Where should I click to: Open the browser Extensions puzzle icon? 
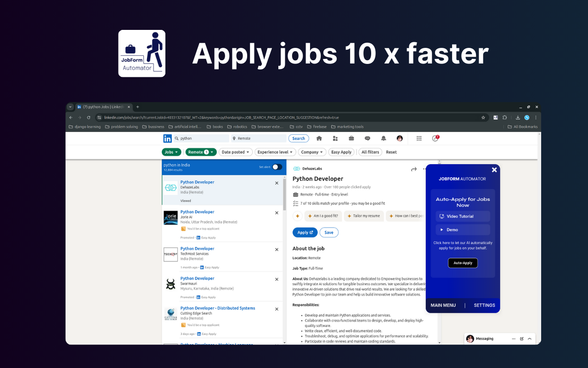(505, 118)
